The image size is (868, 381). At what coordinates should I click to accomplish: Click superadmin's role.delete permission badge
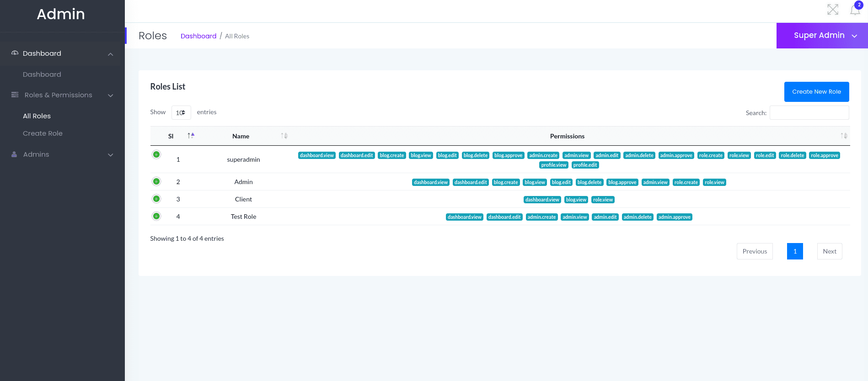[792, 155]
